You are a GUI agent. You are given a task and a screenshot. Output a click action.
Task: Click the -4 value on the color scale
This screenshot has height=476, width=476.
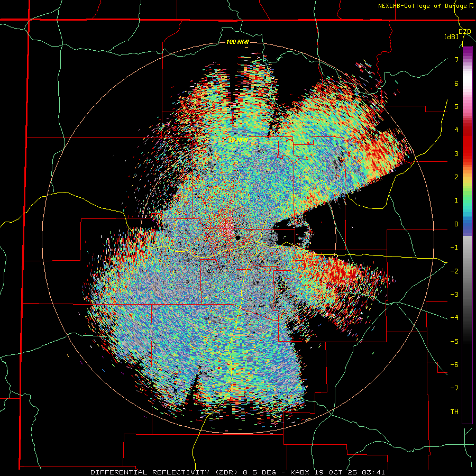pyautogui.click(x=454, y=318)
